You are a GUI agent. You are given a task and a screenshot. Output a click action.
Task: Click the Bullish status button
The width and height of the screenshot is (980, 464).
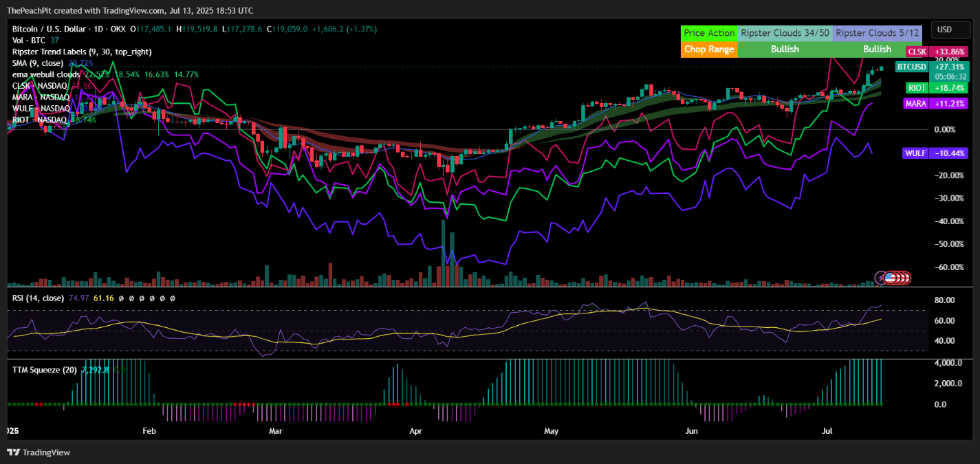tap(784, 49)
